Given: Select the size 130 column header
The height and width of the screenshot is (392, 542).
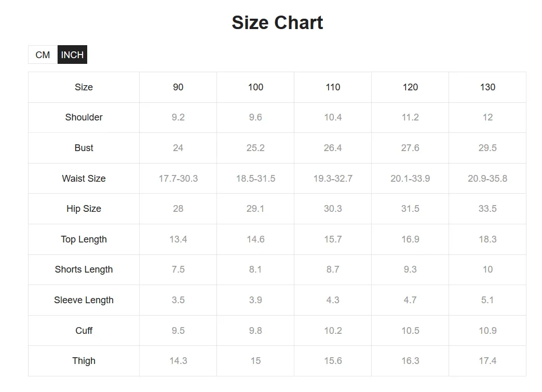Looking at the screenshot, I should pyautogui.click(x=487, y=87).
